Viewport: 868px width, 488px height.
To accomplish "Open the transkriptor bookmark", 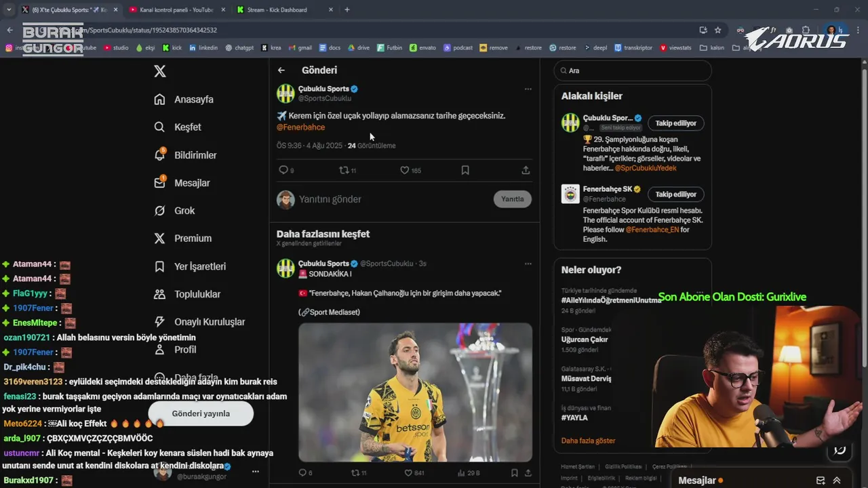I will (x=633, y=48).
